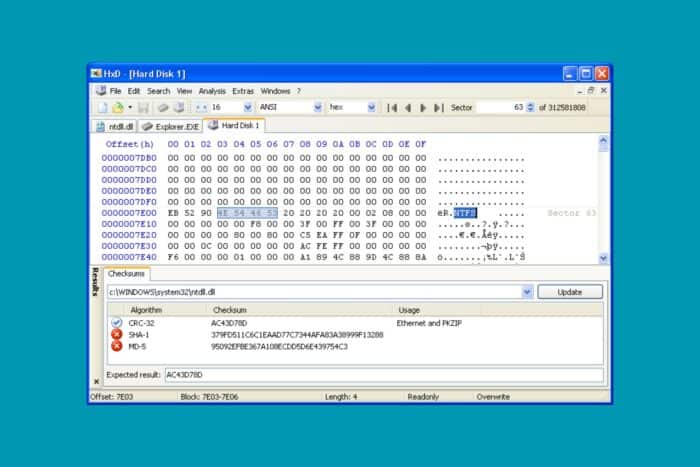This screenshot has height=467, width=700.
Task: Click the Save disk toolbar icon
Action: coord(143,107)
